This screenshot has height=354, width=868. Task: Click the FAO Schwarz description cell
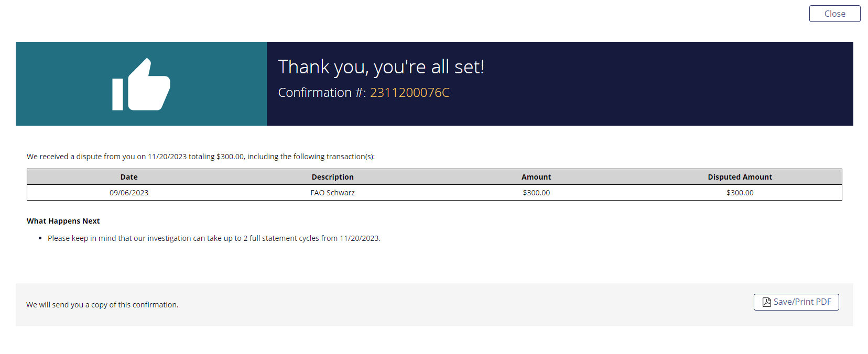332,193
